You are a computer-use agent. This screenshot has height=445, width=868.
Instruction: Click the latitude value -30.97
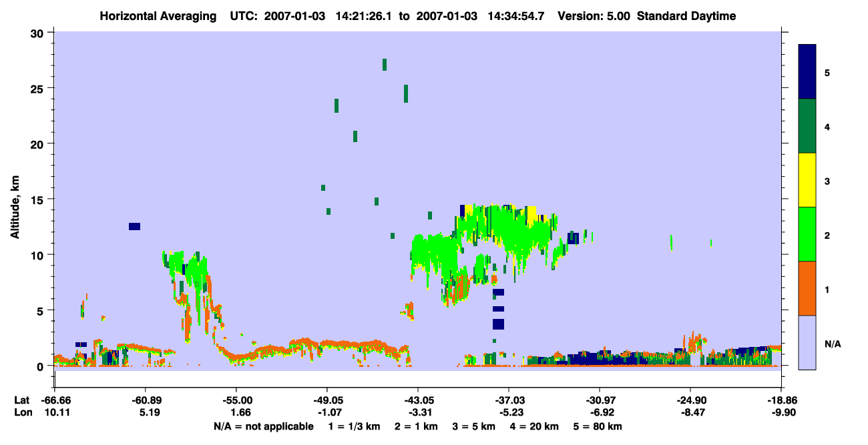600,400
